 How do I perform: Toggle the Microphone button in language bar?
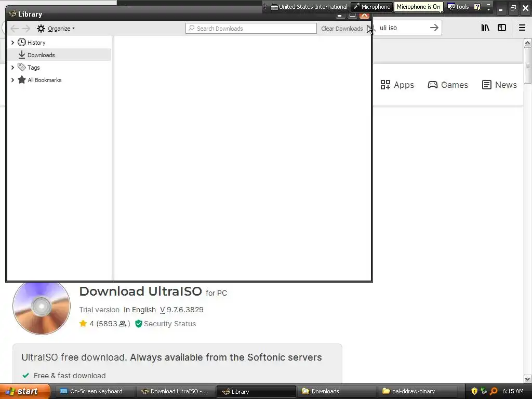pyautogui.click(x=372, y=7)
